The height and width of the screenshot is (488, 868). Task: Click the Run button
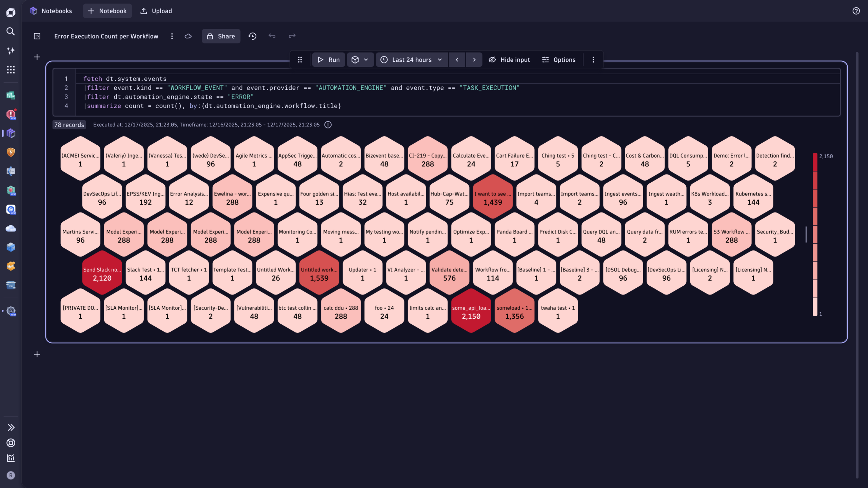(328, 60)
